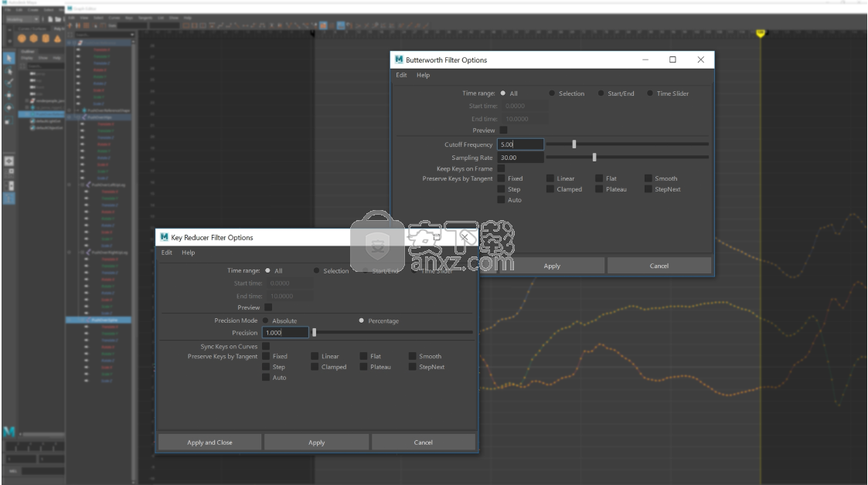Select Selection time range in Butterworth dialog
This screenshot has height=485, width=868.
pyautogui.click(x=552, y=93)
